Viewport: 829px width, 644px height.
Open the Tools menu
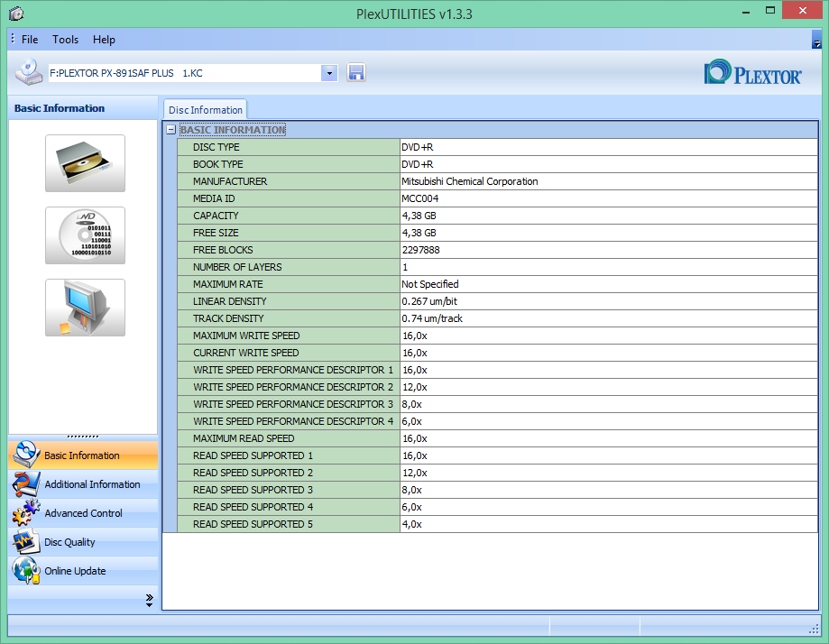tap(65, 40)
